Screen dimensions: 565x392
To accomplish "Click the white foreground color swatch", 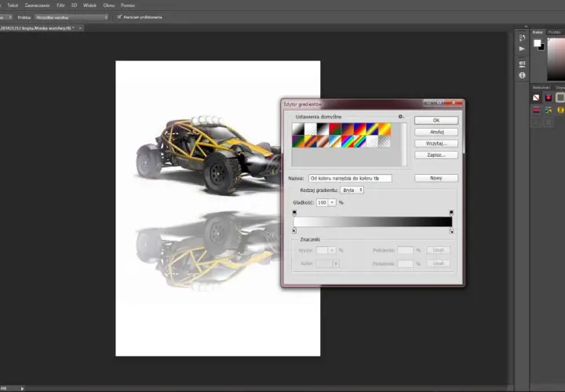I will (537, 43).
